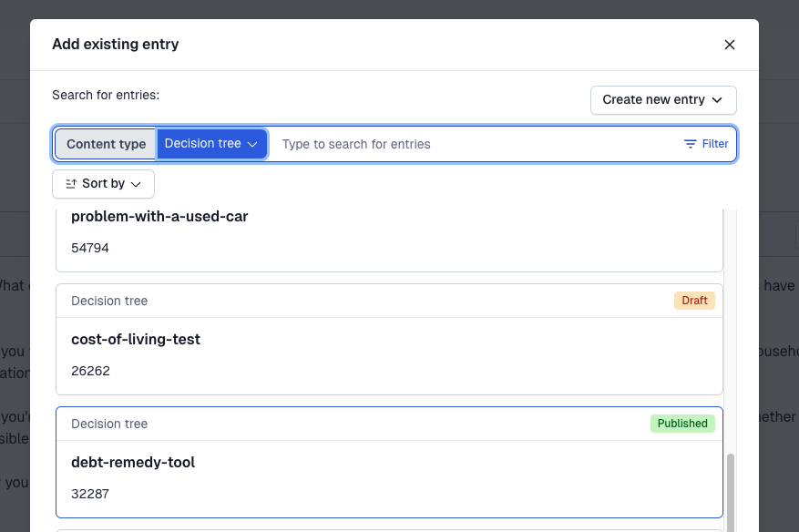Click the chevron on Create new entry
Image resolution: width=799 pixels, height=532 pixels.
click(x=717, y=100)
